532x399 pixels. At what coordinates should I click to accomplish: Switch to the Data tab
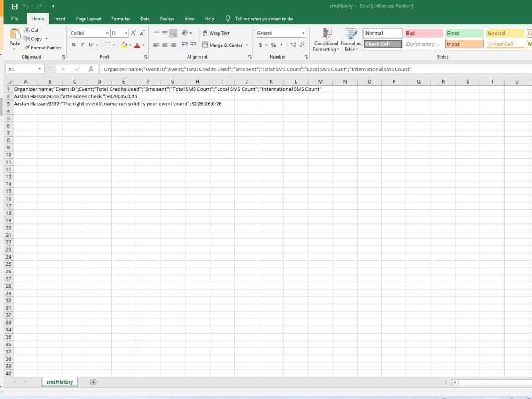pos(145,19)
